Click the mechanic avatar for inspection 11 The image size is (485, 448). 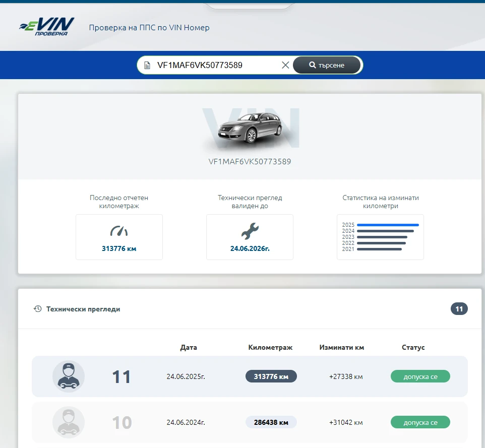(x=69, y=376)
